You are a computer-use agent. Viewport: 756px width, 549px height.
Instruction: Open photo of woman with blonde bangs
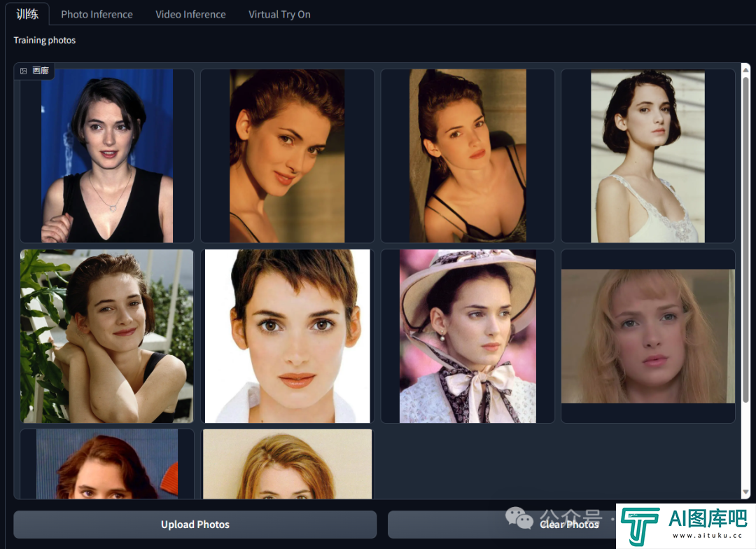point(648,336)
